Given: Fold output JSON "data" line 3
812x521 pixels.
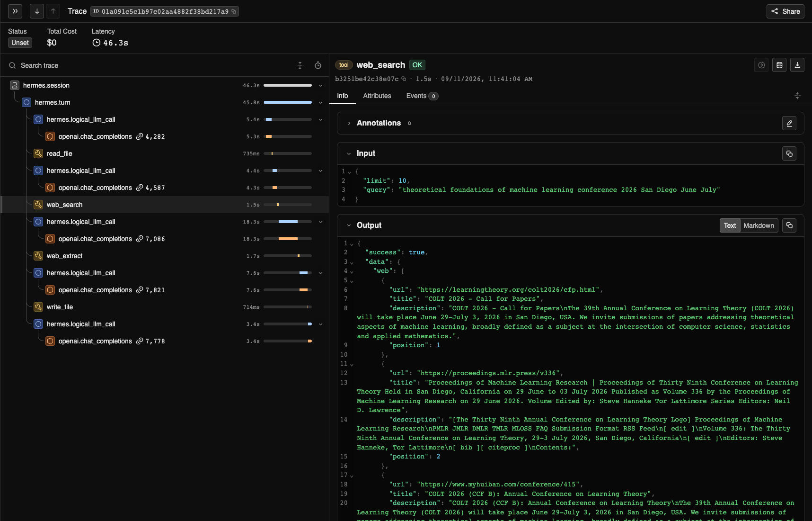Looking at the screenshot, I should click(x=352, y=262).
